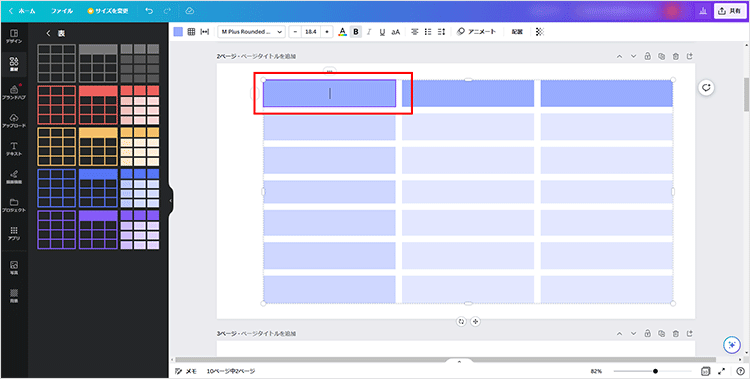The image size is (750, 379).
Task: Open the アップロード uploads sidebar tab
Action: coord(14,120)
